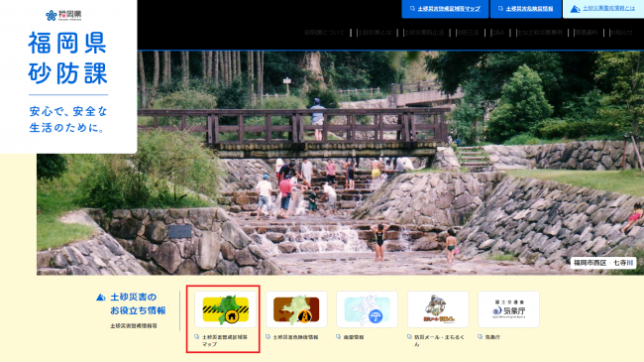Screen dimensions: 644x362
Task: Click the 土砂災害警戒区域等マップ blue header button
Action: pyautogui.click(x=445, y=9)
